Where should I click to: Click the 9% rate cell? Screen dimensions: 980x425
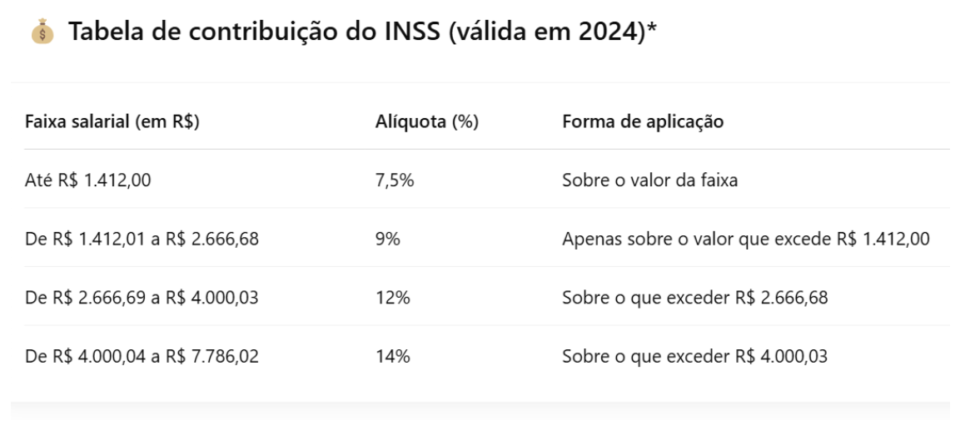coord(387,239)
